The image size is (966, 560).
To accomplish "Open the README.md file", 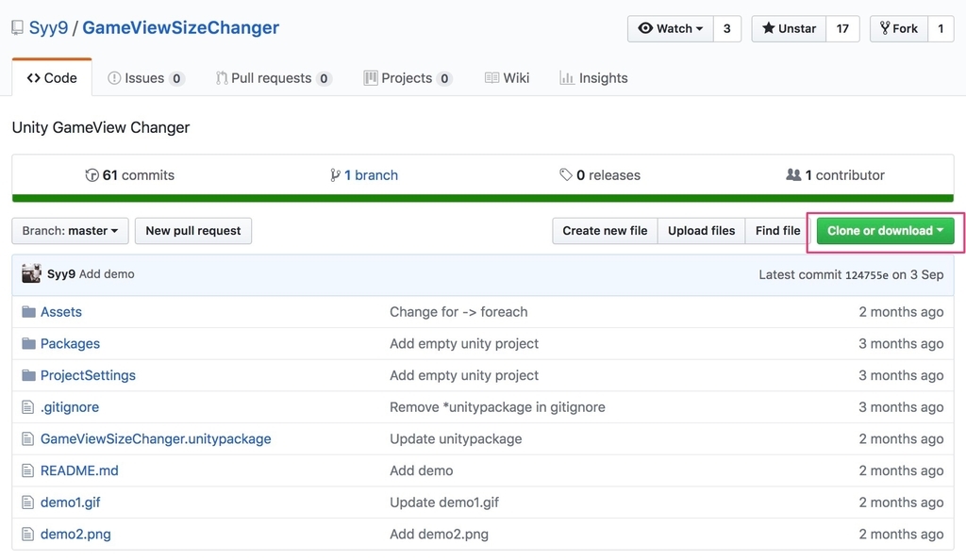I will pyautogui.click(x=79, y=470).
